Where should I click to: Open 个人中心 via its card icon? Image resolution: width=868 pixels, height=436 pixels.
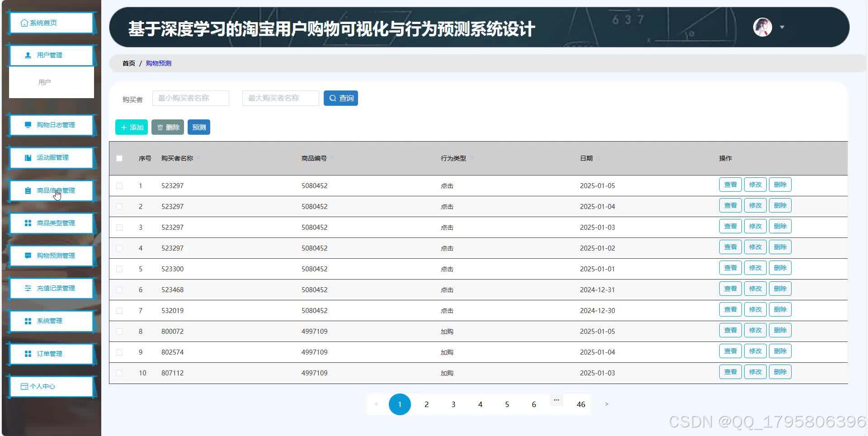tap(24, 386)
